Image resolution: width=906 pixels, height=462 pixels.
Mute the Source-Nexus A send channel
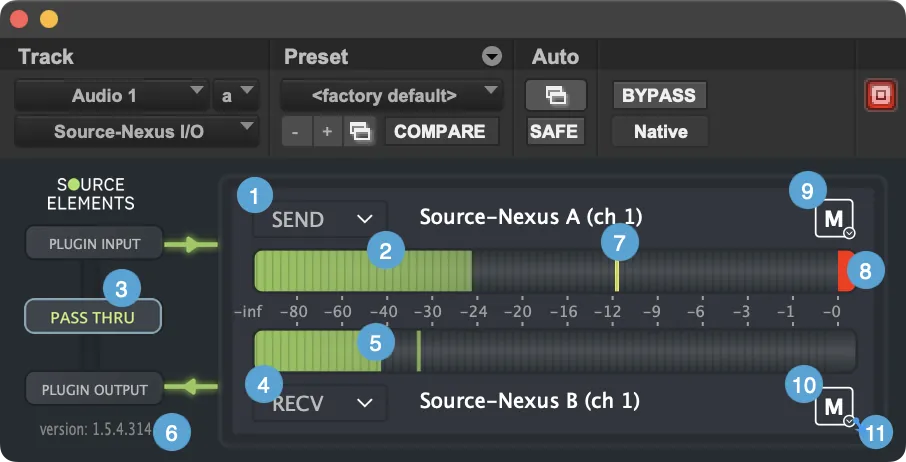coord(834,218)
